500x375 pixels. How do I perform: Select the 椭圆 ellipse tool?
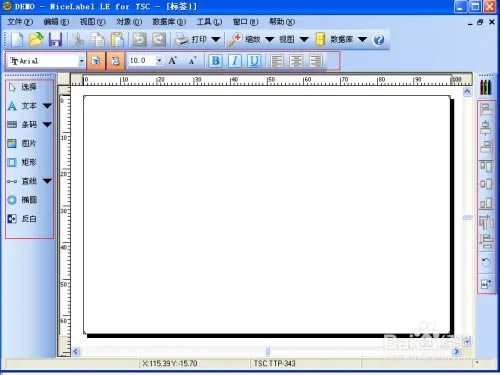[x=22, y=200]
